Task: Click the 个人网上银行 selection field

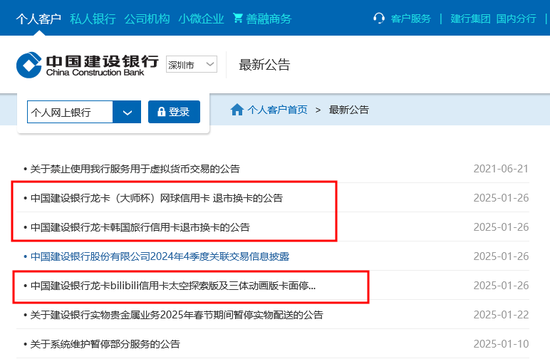Action: coord(70,112)
